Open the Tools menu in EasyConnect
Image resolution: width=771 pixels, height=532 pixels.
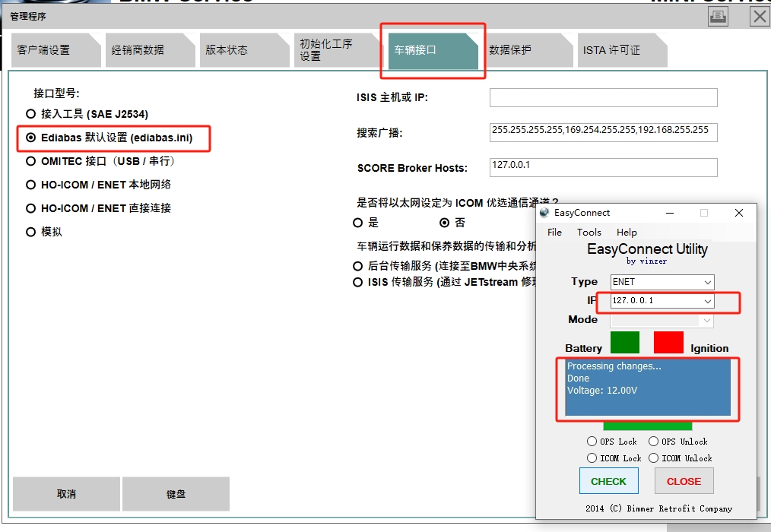(x=589, y=233)
